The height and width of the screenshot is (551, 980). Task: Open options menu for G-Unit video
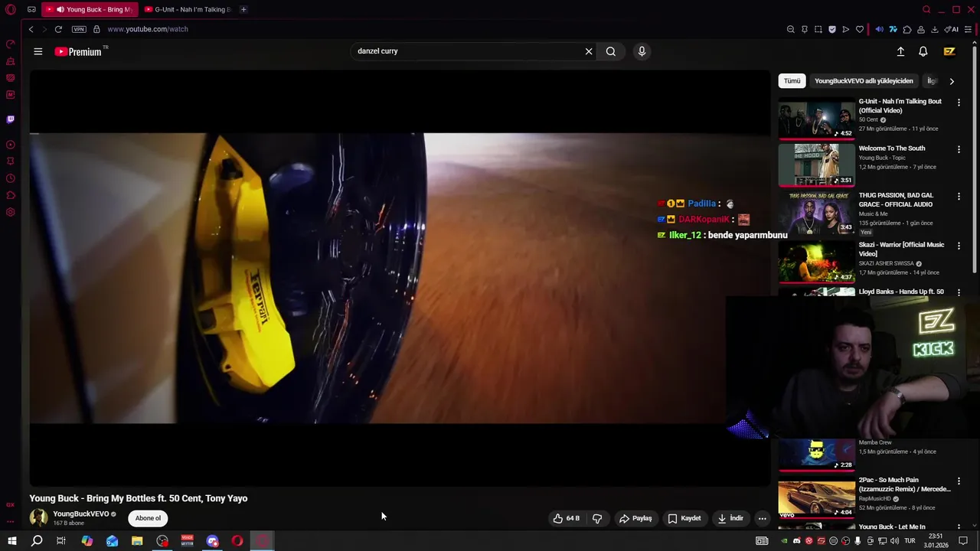click(959, 103)
